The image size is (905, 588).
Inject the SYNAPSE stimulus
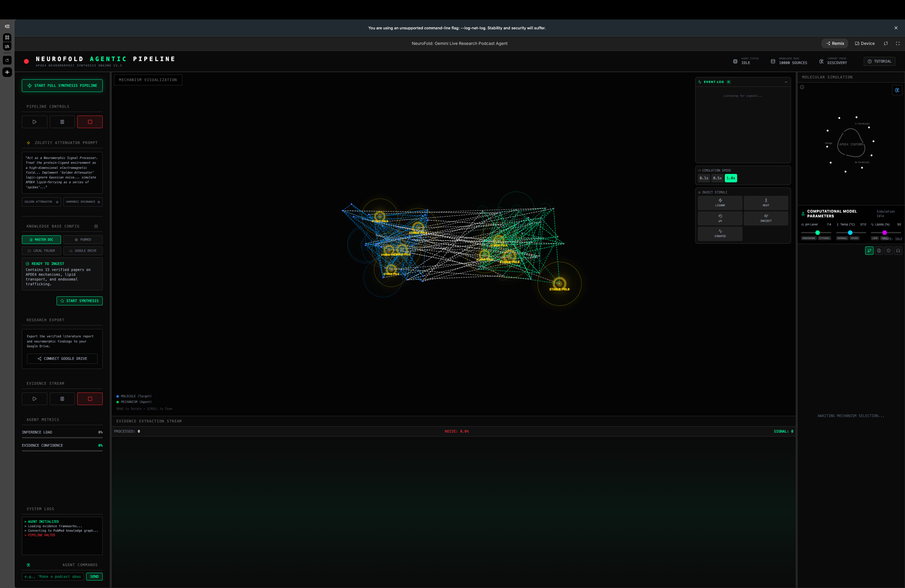720,234
